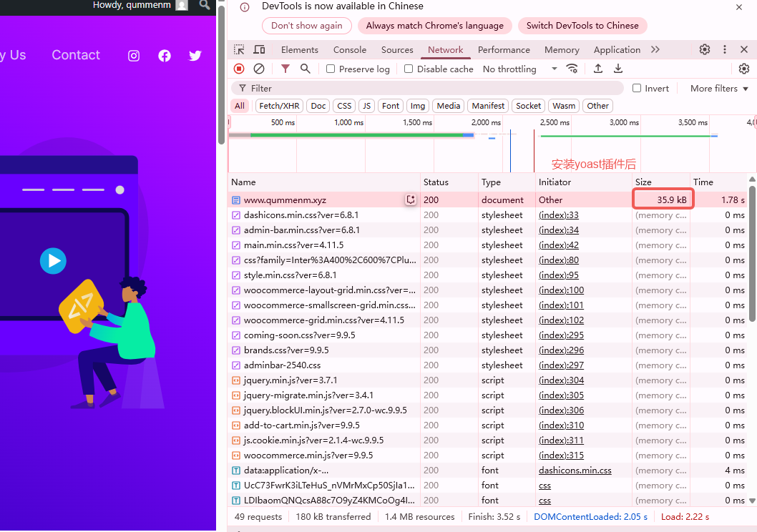757x532 pixels.
Task: Import a HAR file
Action: (x=597, y=69)
